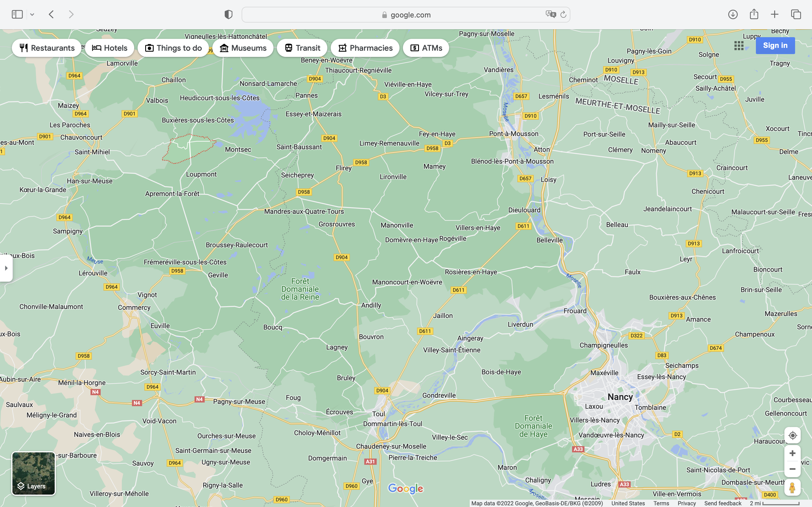Toggle the Safari sidebar

pyautogui.click(x=17, y=14)
